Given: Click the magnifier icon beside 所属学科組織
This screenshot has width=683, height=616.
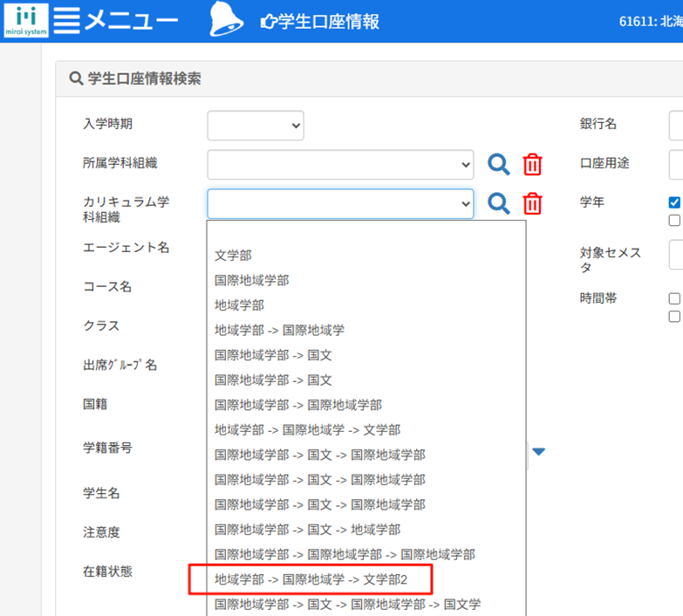Looking at the screenshot, I should (x=498, y=164).
